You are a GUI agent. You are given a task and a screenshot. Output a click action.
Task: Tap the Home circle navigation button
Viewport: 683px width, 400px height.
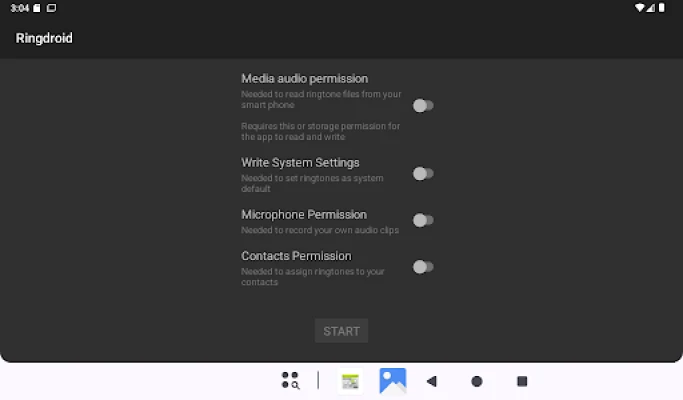pyautogui.click(x=477, y=381)
